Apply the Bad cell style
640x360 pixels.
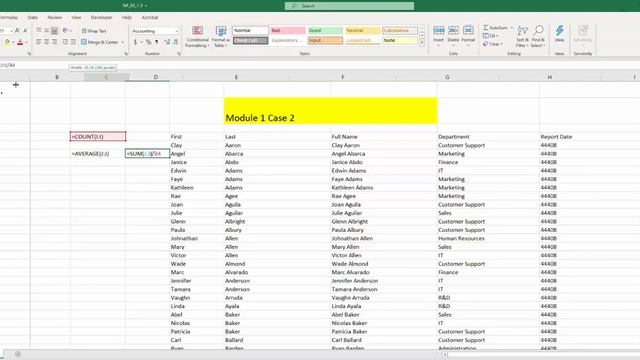[288, 31]
